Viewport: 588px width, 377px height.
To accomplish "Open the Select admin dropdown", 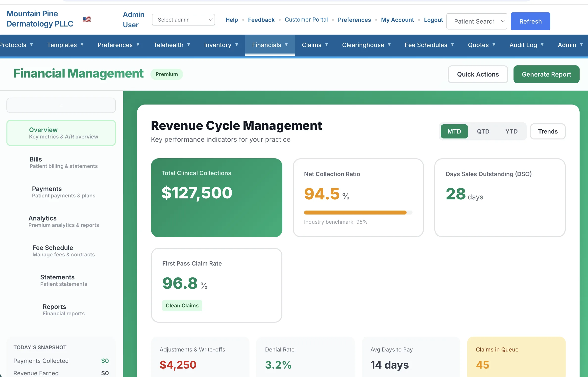I will [183, 20].
